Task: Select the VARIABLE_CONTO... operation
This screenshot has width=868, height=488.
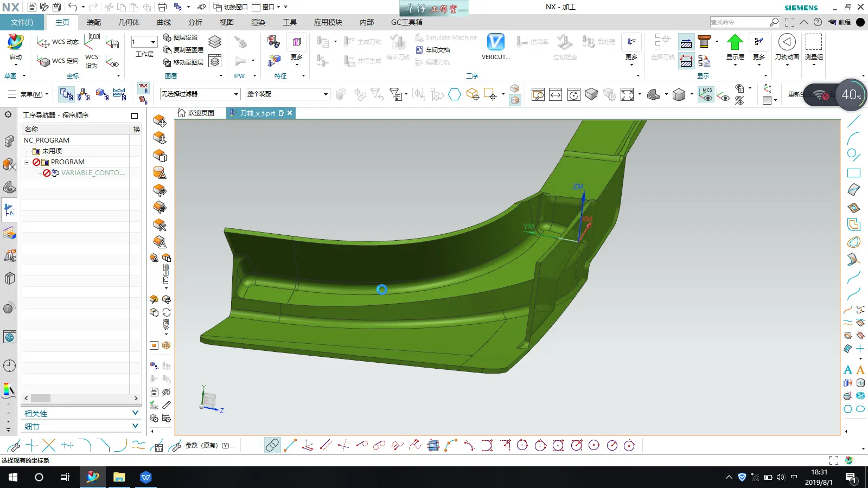Action: point(92,173)
